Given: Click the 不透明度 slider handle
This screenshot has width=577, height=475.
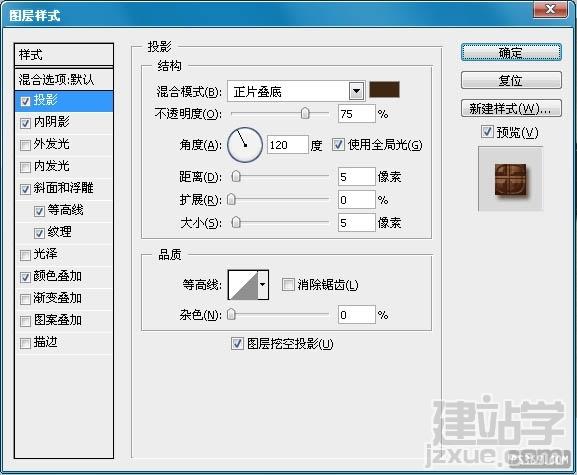Looking at the screenshot, I should pos(305,114).
